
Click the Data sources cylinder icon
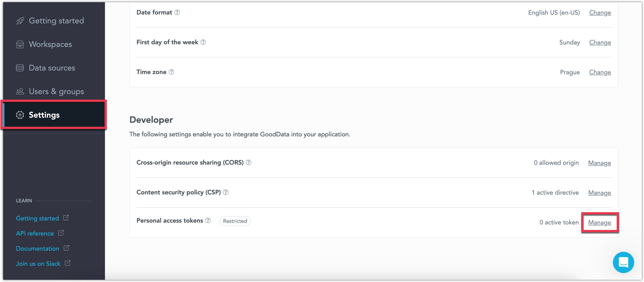tap(19, 68)
